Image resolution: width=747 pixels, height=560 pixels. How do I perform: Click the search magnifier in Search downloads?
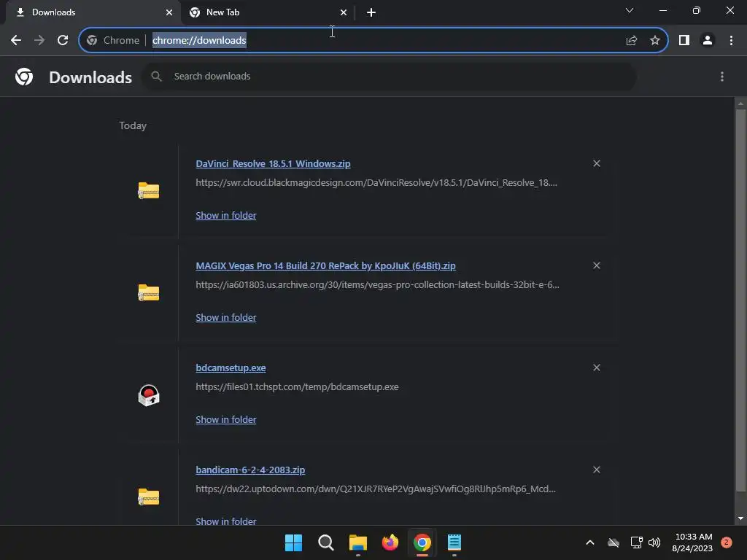(156, 76)
